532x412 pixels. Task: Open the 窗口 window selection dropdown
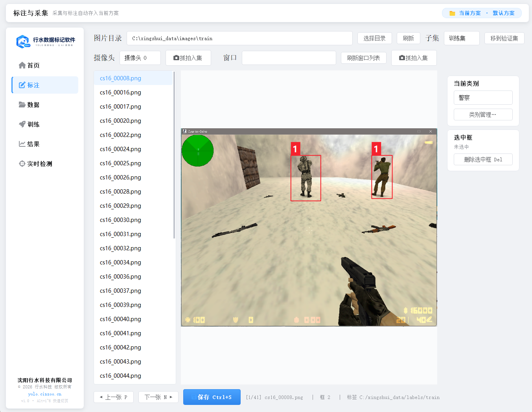coord(289,58)
